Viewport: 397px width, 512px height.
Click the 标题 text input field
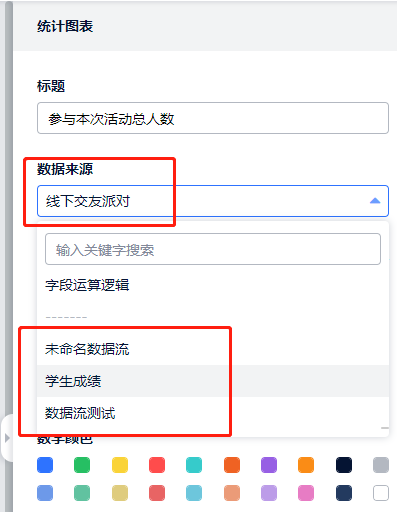pyautogui.click(x=213, y=118)
